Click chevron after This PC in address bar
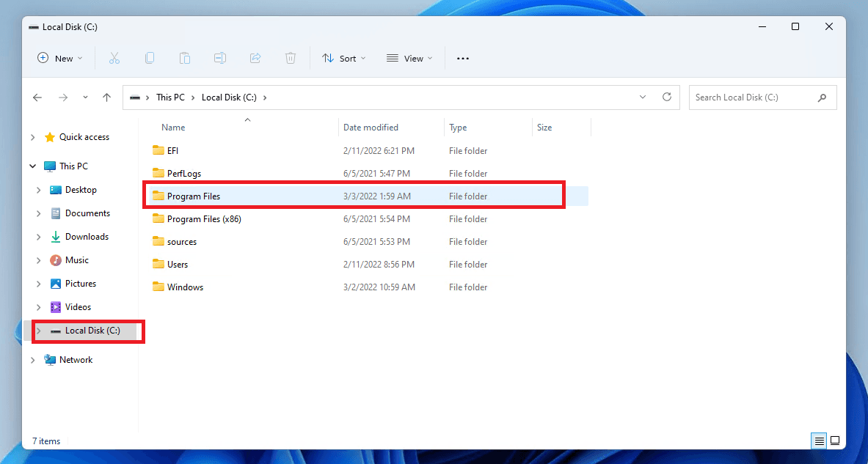The image size is (868, 464). 193,97
